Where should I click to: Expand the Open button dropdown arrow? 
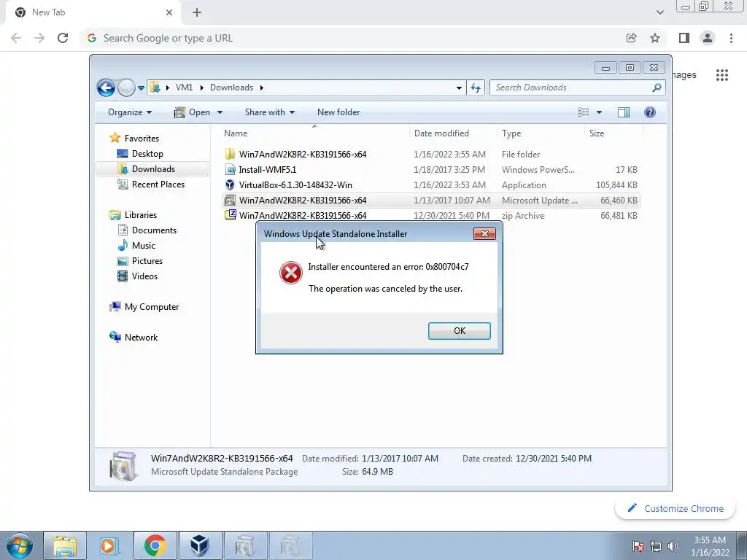[220, 112]
